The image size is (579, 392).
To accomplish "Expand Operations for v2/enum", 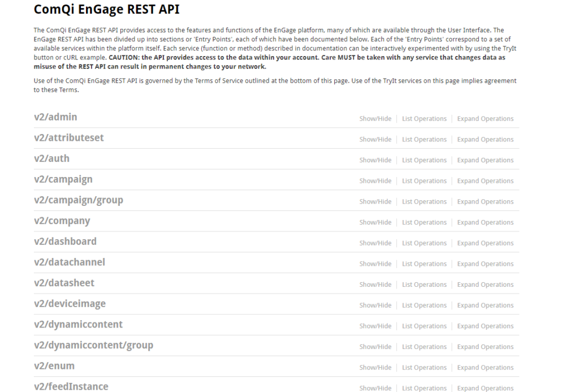I will coord(485,368).
